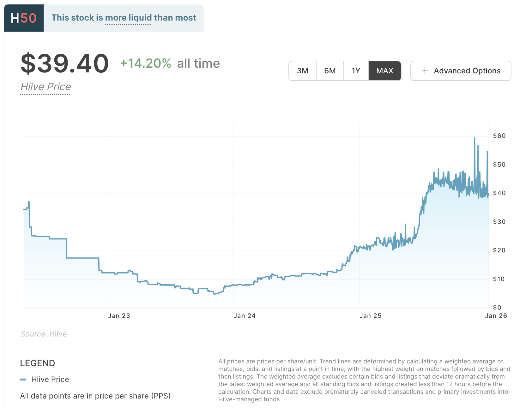The width and height of the screenshot is (532, 408).
Task: Click the Jan 25 axis label
Action: 370,315
